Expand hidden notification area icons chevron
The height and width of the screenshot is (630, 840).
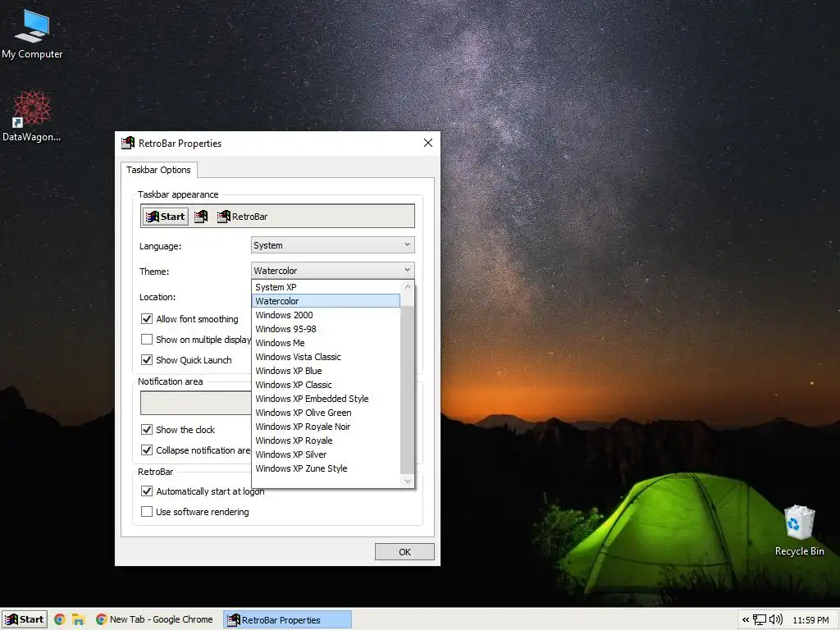click(x=745, y=620)
